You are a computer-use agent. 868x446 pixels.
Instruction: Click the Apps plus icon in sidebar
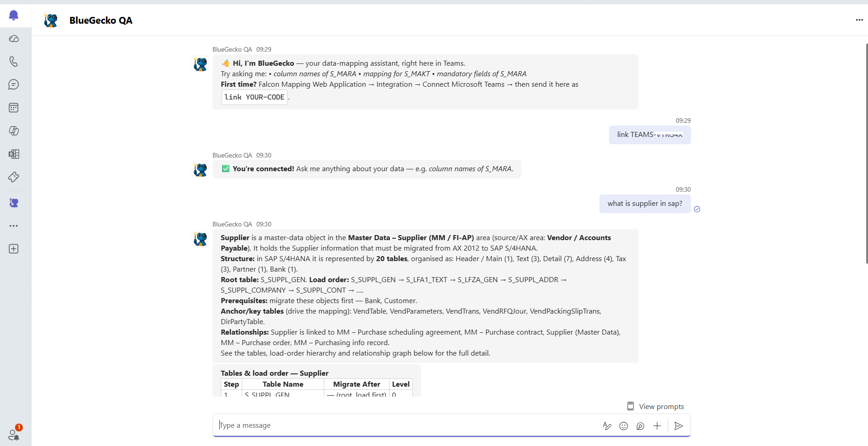pos(14,249)
